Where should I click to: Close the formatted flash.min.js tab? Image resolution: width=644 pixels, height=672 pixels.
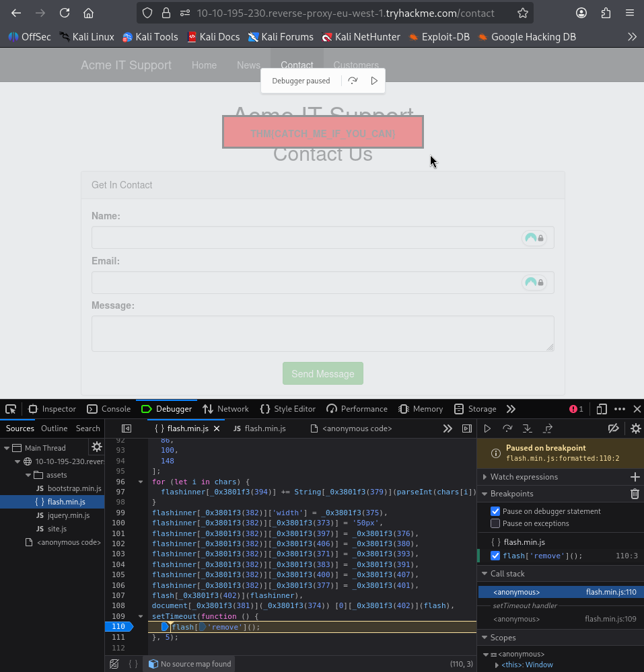(217, 428)
